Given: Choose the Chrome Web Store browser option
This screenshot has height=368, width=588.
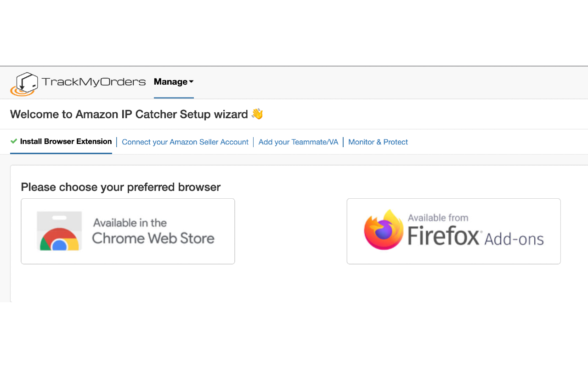Looking at the screenshot, I should (x=128, y=231).
